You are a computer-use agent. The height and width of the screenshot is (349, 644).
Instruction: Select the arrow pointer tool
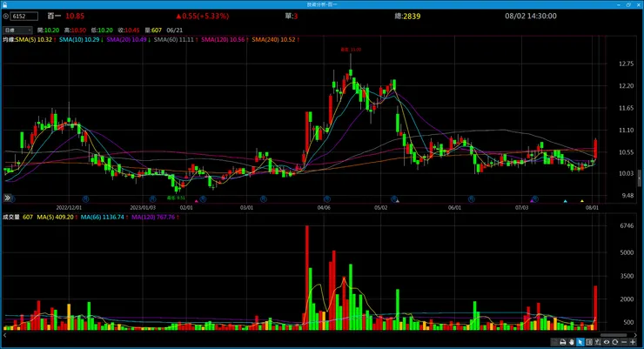[580, 342]
